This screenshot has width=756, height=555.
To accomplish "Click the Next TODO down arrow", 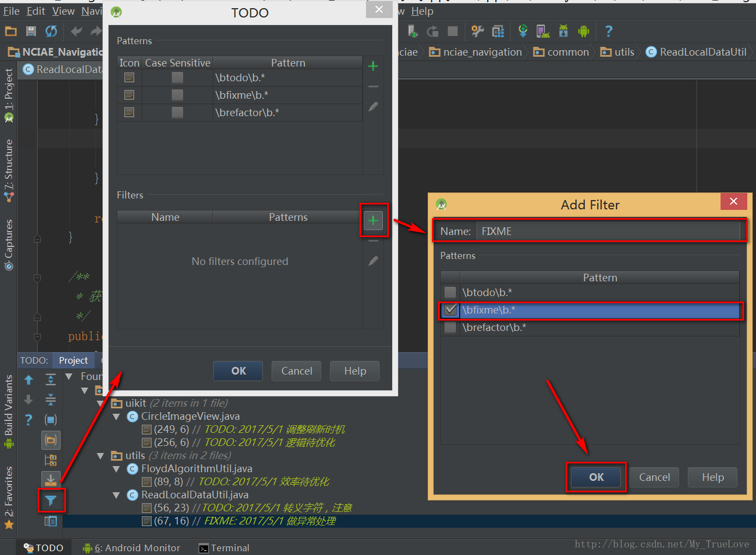I will point(29,400).
